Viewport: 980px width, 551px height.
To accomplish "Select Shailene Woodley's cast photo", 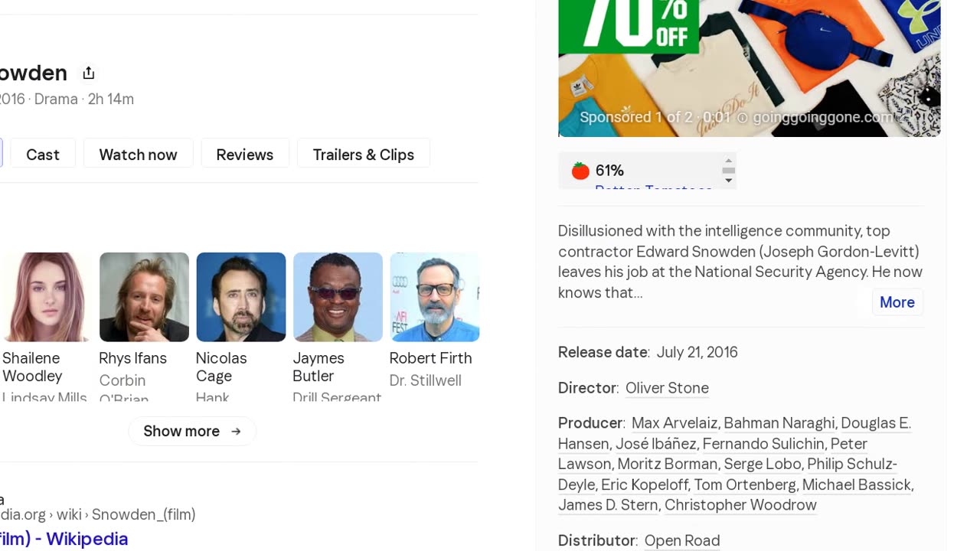I will pyautogui.click(x=47, y=297).
